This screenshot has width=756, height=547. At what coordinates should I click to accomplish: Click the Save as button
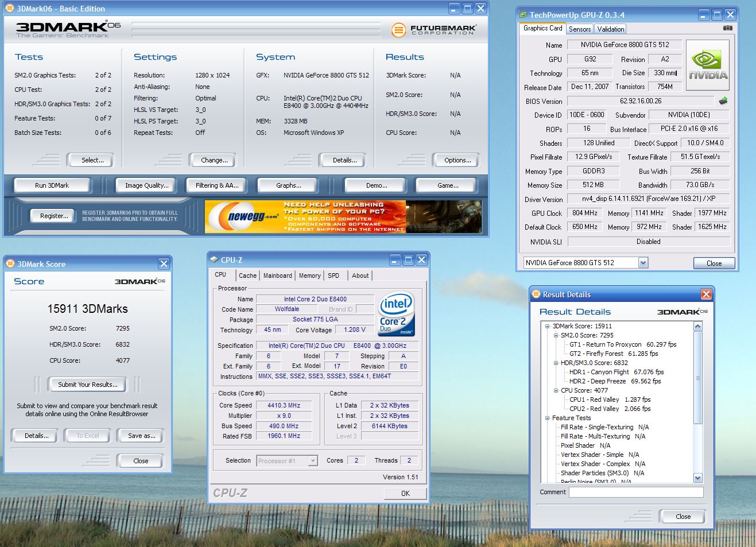[x=141, y=436]
